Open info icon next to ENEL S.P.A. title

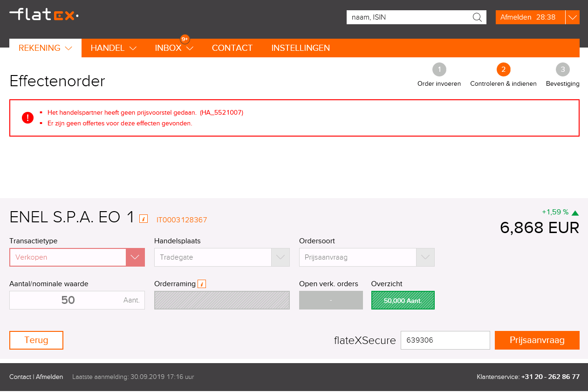144,219
